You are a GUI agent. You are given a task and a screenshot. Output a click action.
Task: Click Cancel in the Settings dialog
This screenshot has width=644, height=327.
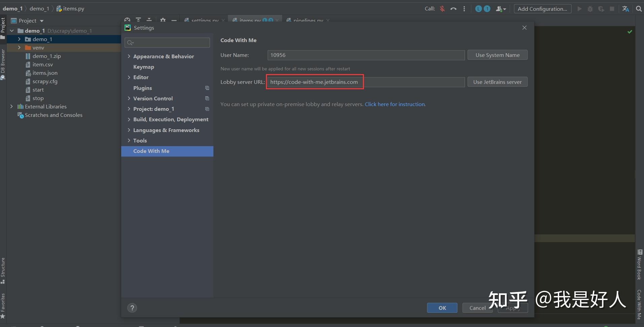pos(477,308)
